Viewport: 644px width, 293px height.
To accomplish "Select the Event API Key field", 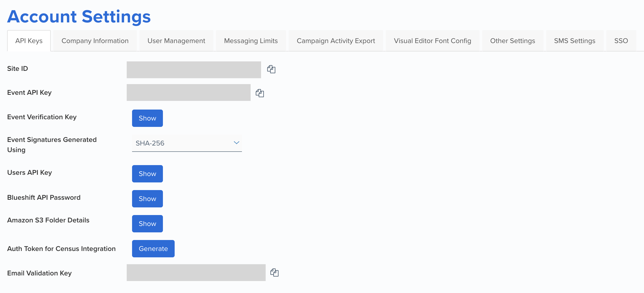I will 188,92.
